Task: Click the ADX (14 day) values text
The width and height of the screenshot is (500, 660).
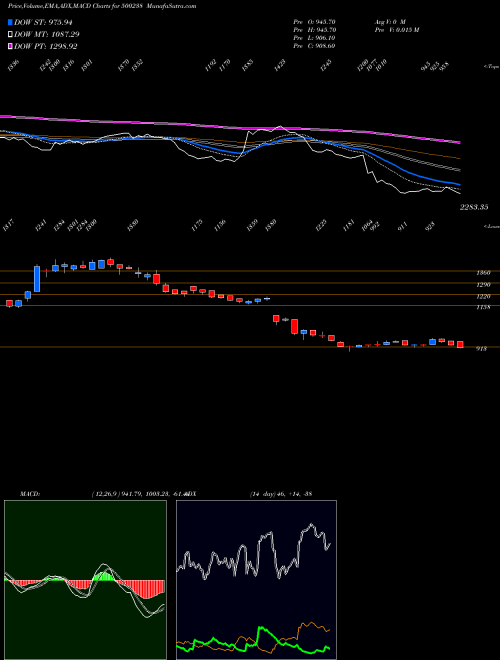Action: [x=281, y=493]
